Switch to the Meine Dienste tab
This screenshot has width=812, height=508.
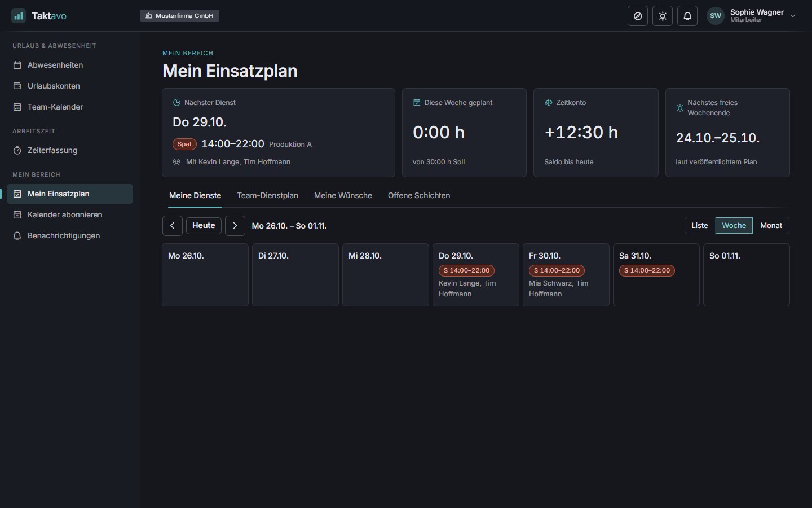pyautogui.click(x=195, y=196)
